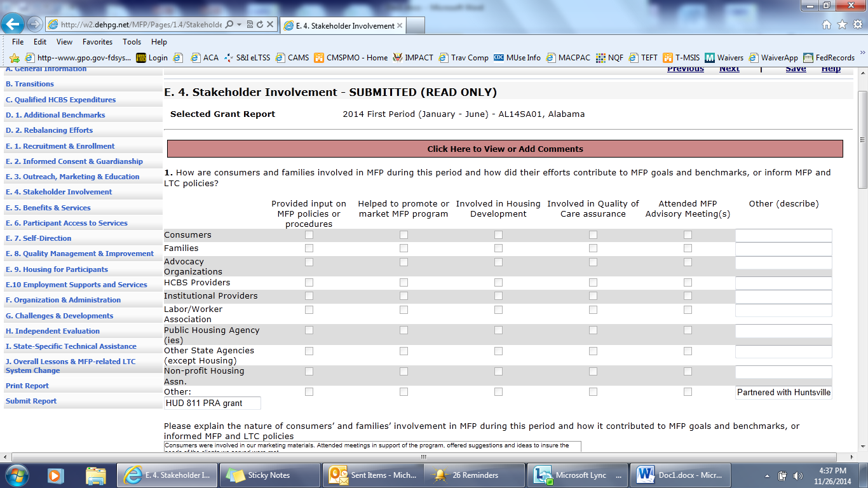The height and width of the screenshot is (488, 868).
Task: Open the T-MSIS favorite bookmark
Action: [681, 58]
